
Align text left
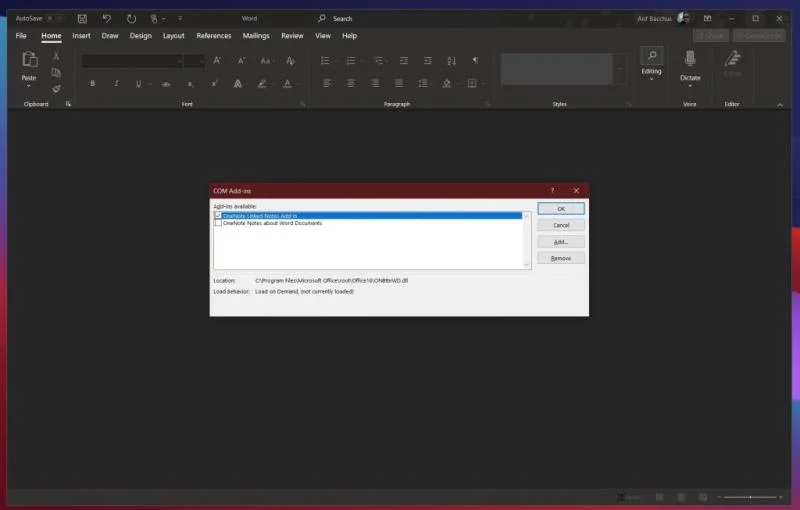coord(327,83)
